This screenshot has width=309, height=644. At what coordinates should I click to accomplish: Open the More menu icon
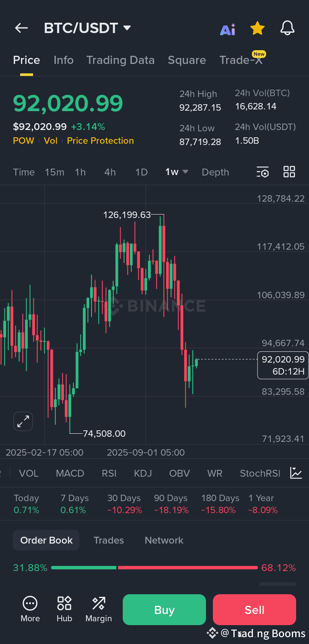(x=30, y=609)
